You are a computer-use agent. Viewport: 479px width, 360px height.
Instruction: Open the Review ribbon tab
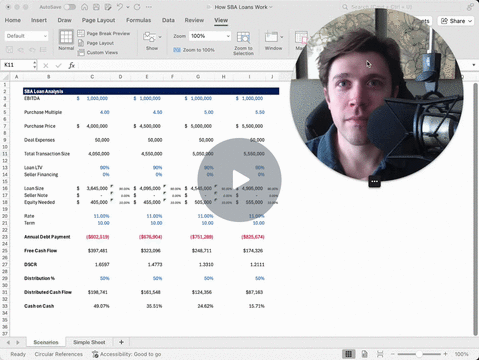(x=194, y=20)
